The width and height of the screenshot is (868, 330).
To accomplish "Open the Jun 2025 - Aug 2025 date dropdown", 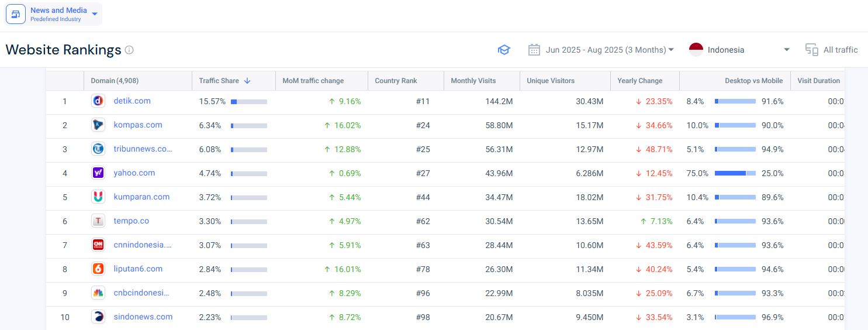I will tap(610, 50).
